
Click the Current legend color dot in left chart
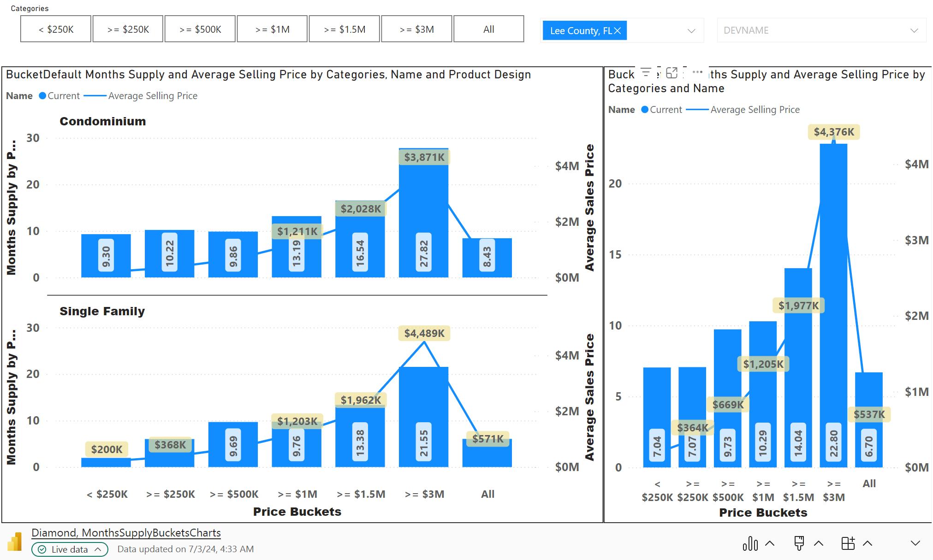pos(42,96)
